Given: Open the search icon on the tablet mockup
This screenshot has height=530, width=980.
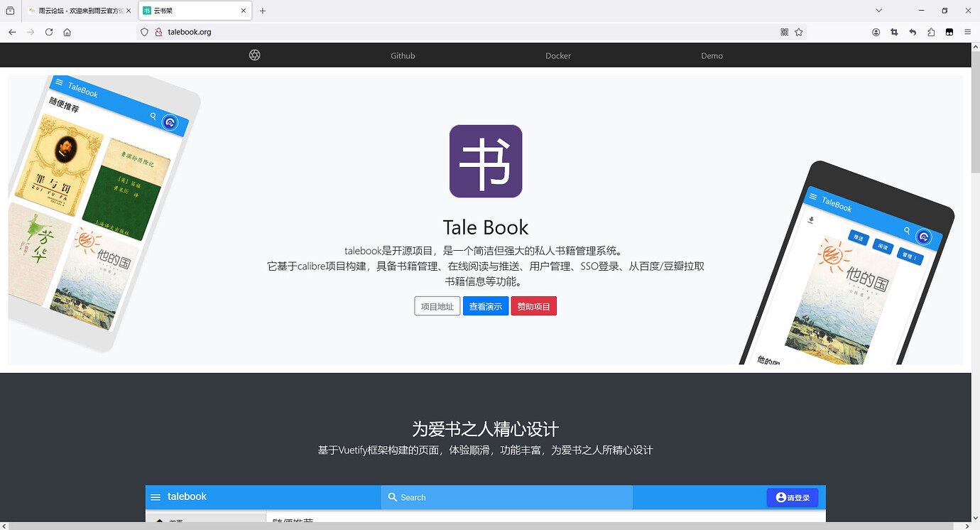Looking at the screenshot, I should click(x=907, y=230).
